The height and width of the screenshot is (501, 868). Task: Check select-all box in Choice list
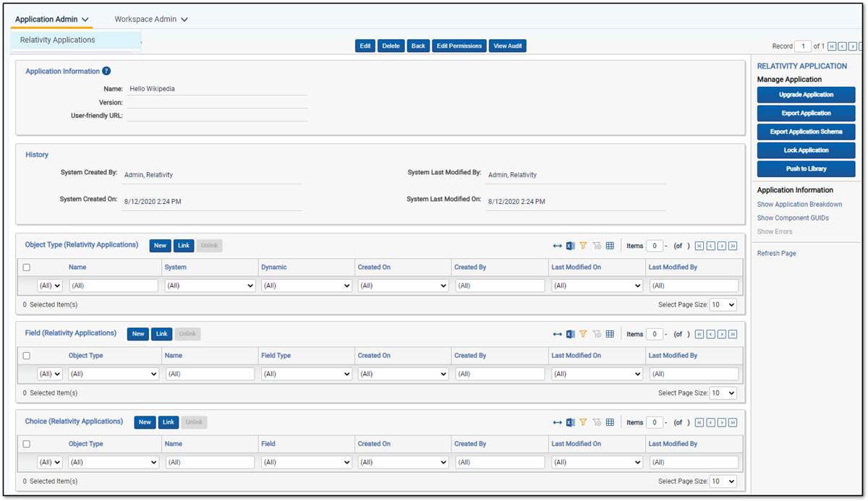(x=27, y=444)
